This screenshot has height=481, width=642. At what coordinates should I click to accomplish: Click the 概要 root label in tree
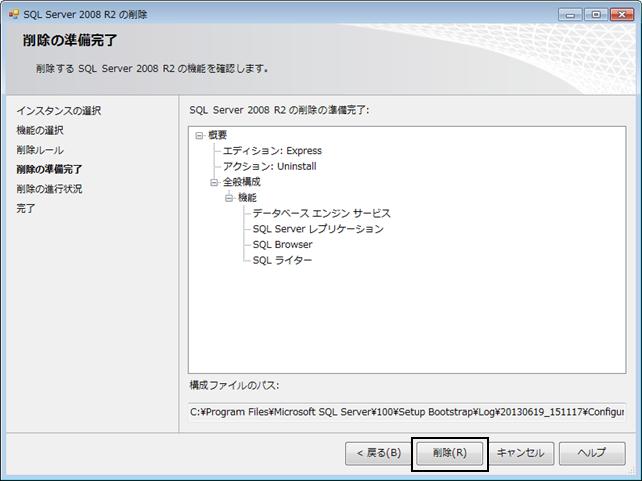point(217,135)
